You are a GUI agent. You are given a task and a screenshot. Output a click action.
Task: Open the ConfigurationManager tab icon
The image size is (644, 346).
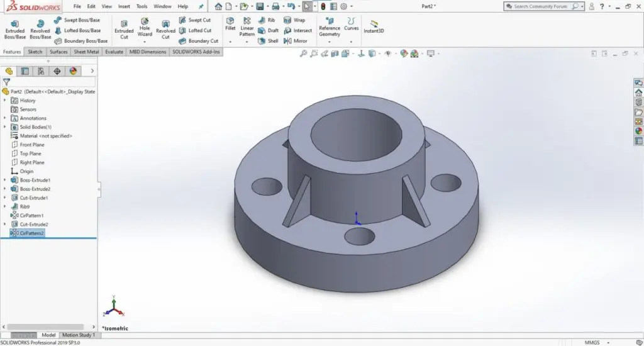point(41,71)
